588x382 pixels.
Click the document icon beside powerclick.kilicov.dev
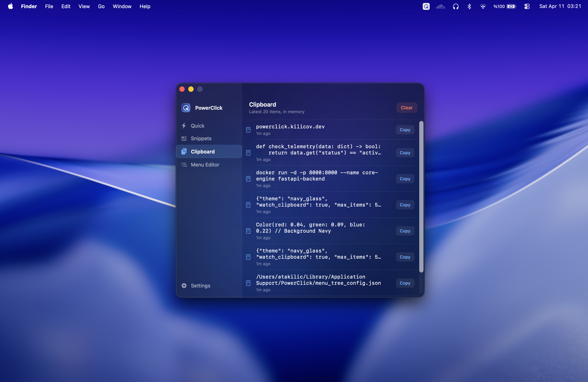coord(248,130)
